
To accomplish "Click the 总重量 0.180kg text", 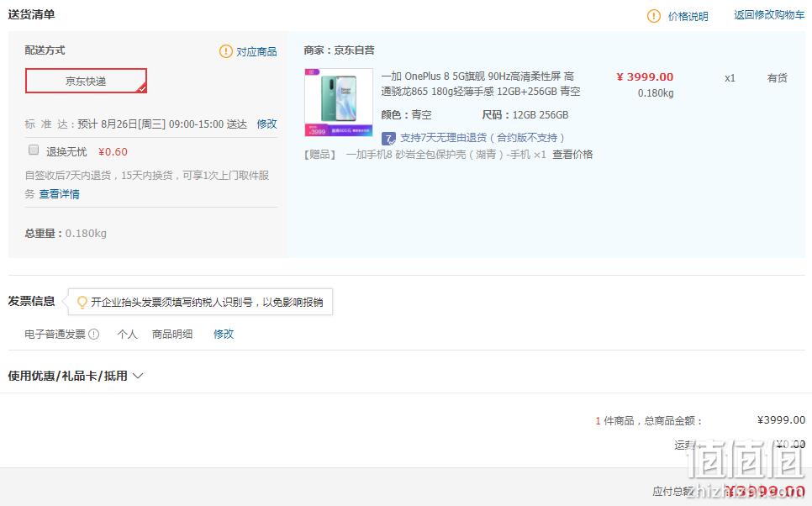I will 66,234.
